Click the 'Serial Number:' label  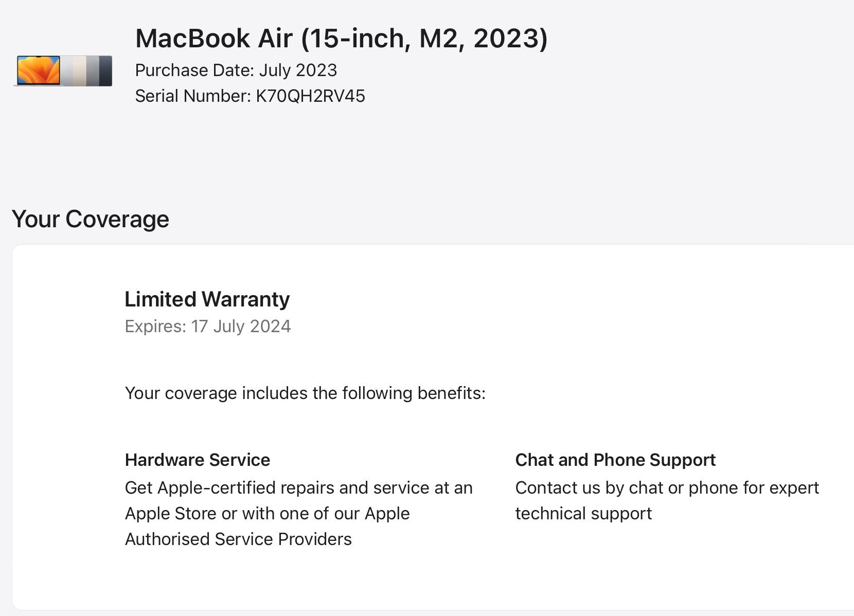point(193,96)
